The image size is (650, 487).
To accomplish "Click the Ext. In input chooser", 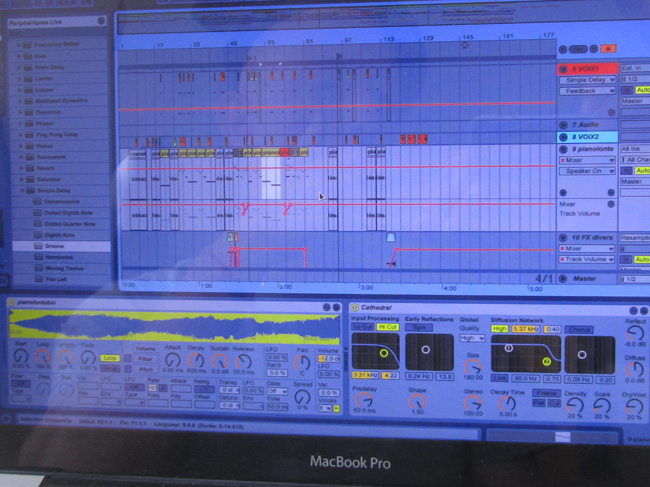I will point(635,68).
